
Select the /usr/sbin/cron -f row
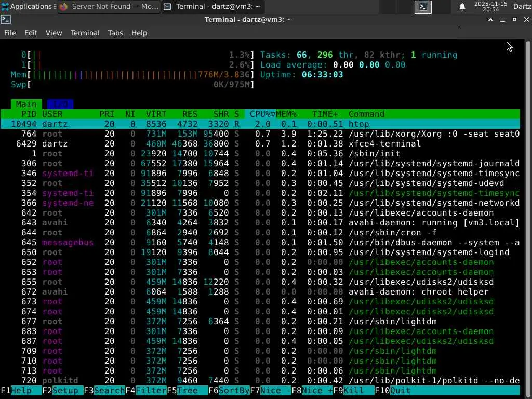click(260, 232)
